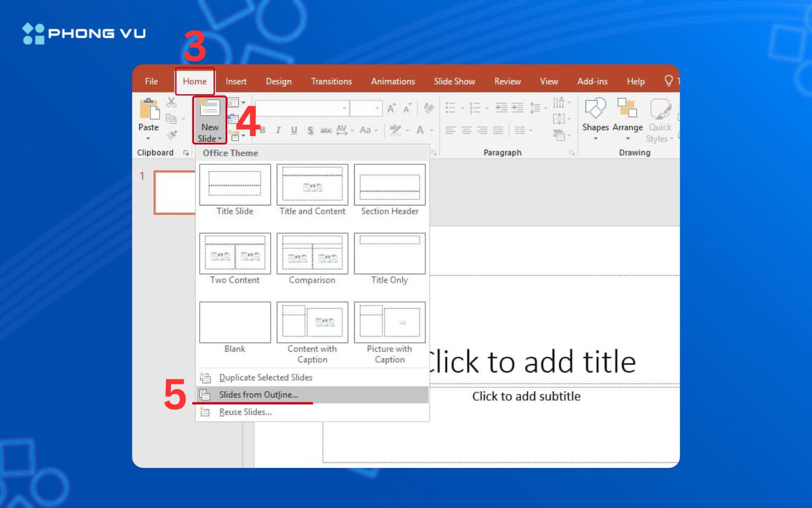
Task: Switch to the Insert tab
Action: (236, 81)
